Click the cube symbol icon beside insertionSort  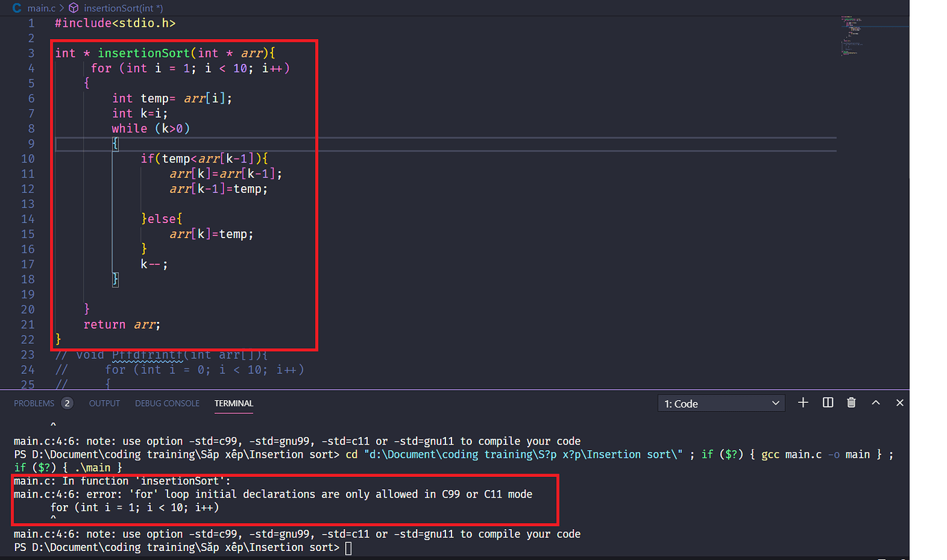click(x=73, y=8)
